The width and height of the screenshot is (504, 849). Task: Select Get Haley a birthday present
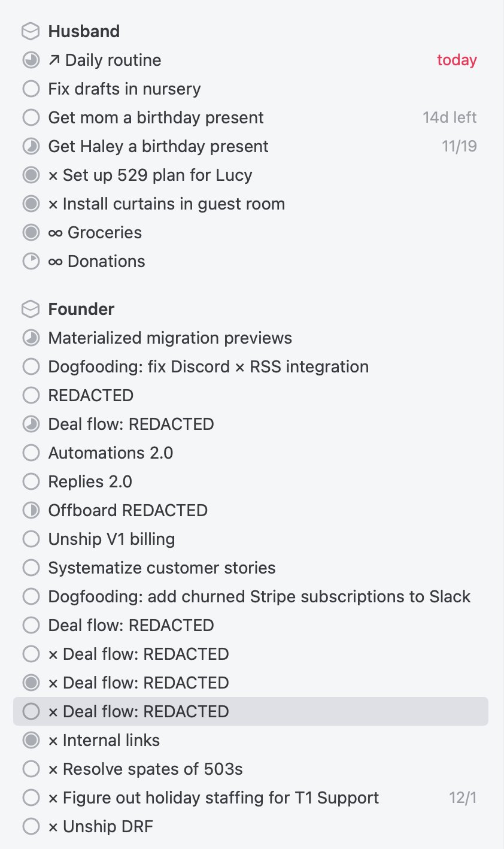point(158,146)
